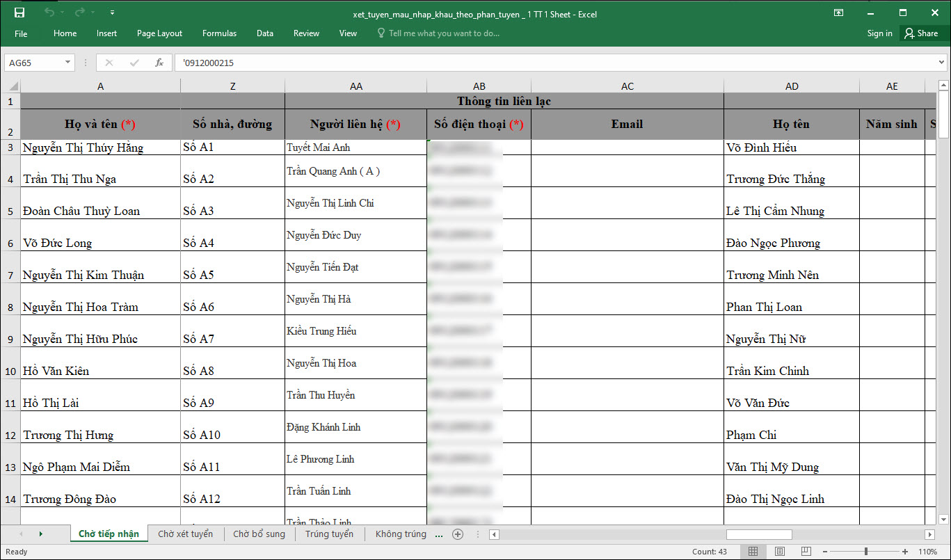The height and width of the screenshot is (560, 951).
Task: Select cell 'Văn Thị Mỹ Dung'
Action: [792, 459]
